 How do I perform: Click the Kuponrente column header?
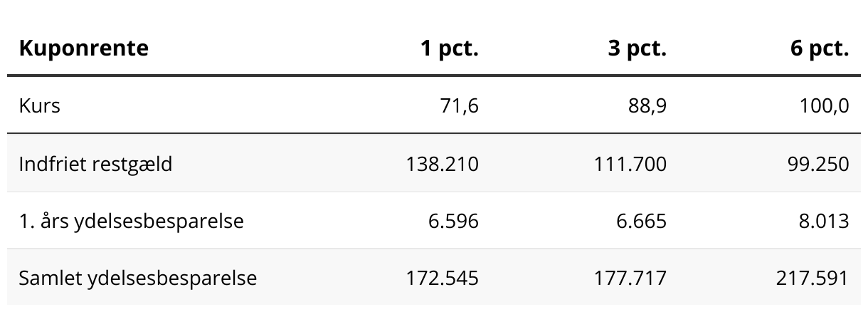(x=84, y=48)
